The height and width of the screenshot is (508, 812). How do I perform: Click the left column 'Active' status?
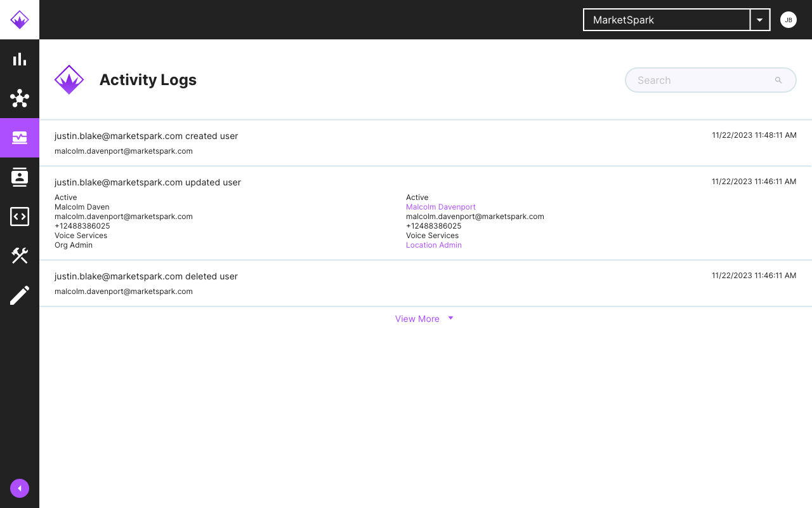click(66, 197)
